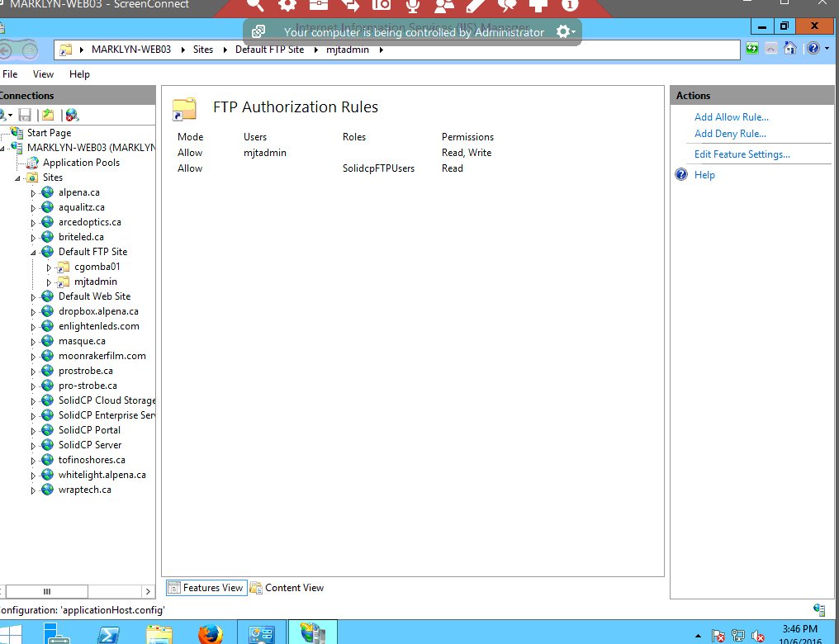Select the mjtadmin Allow rule row
839x644 pixels.
pyautogui.click(x=335, y=153)
